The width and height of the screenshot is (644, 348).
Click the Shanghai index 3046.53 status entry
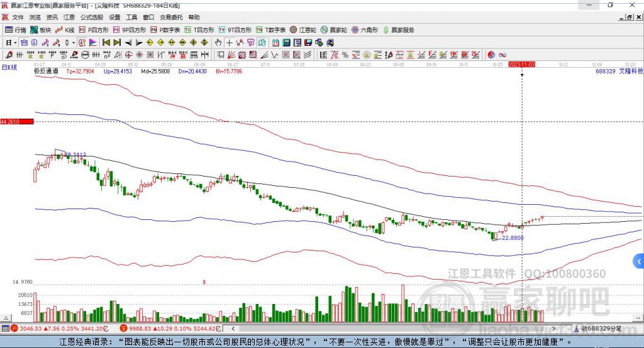(60, 329)
